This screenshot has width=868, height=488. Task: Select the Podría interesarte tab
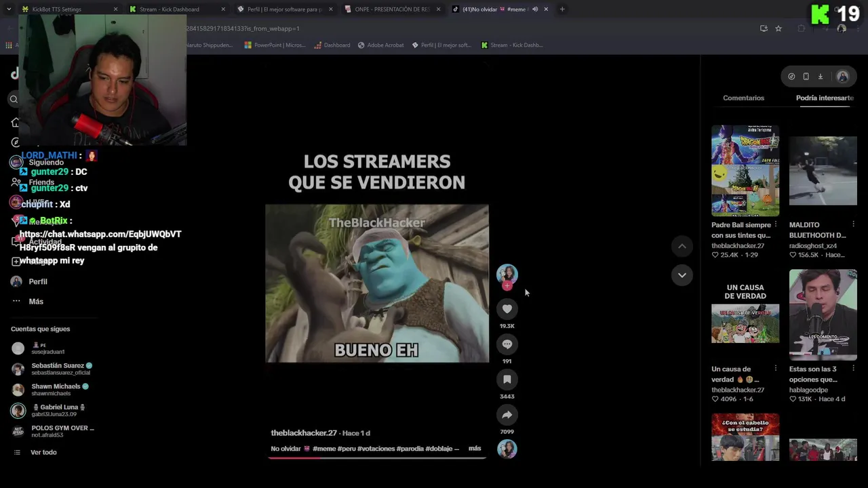pos(825,98)
